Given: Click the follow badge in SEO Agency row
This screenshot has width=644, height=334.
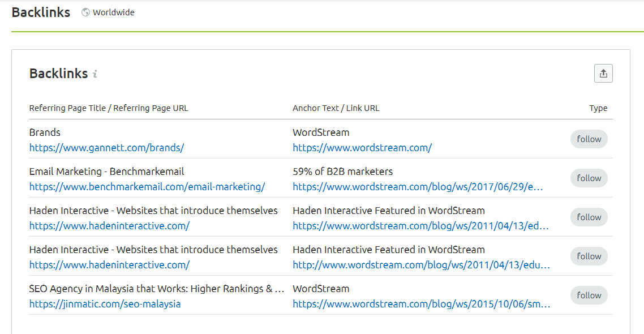Looking at the screenshot, I should point(589,296).
